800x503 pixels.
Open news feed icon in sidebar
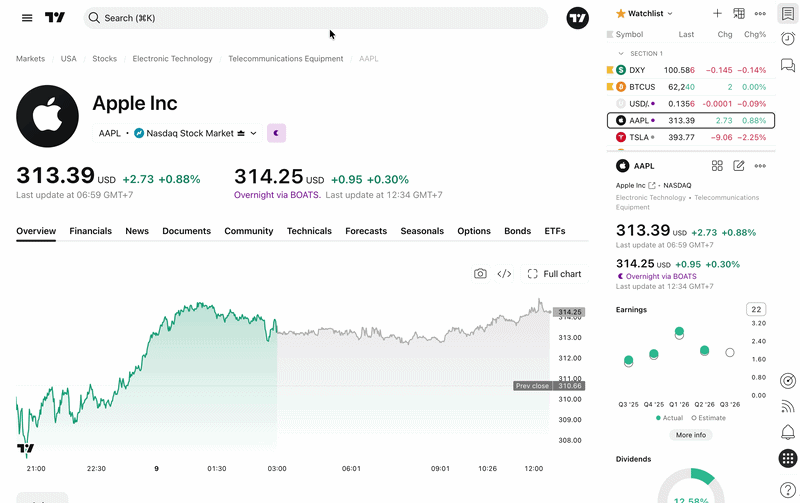click(788, 406)
